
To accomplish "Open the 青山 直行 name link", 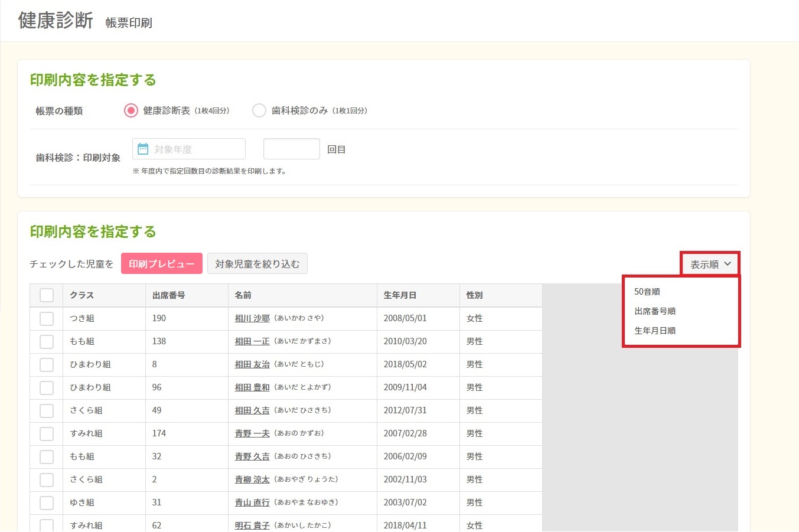I will pos(252,502).
